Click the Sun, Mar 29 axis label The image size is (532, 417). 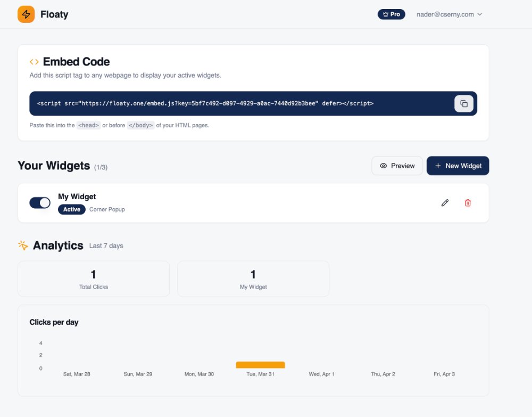[138, 374]
